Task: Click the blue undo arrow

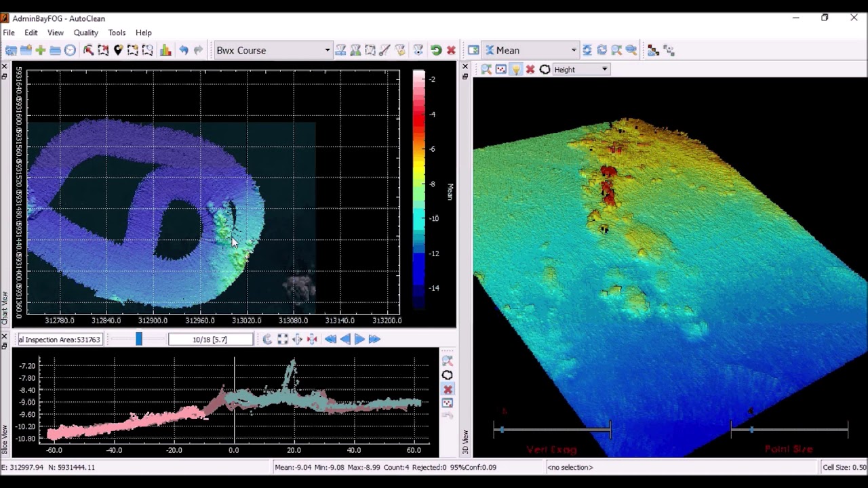Action: 184,50
